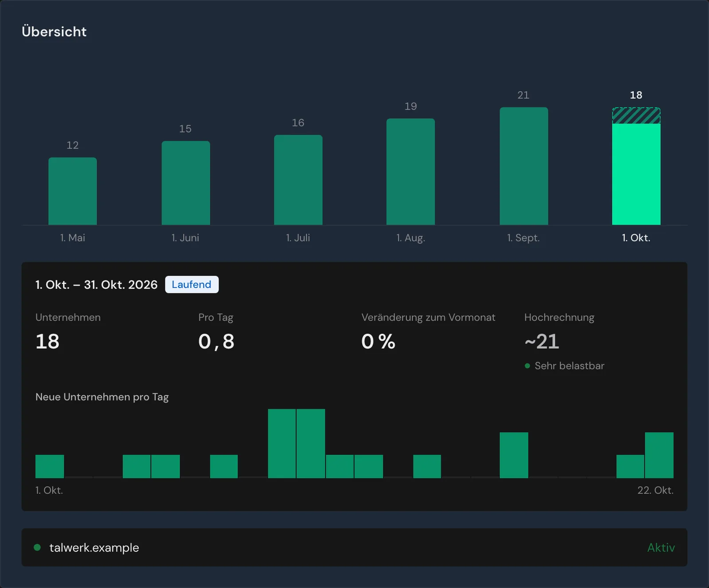
Task: Click the Pro Tag label
Action: (x=216, y=317)
